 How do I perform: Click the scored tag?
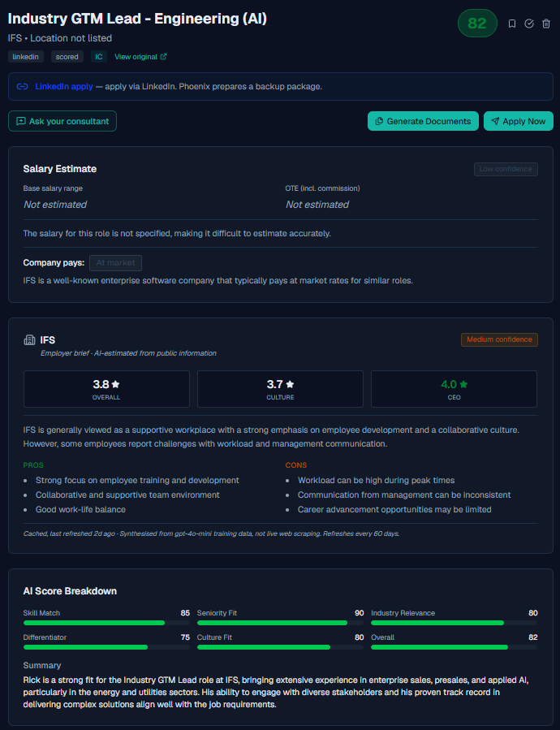click(x=67, y=57)
